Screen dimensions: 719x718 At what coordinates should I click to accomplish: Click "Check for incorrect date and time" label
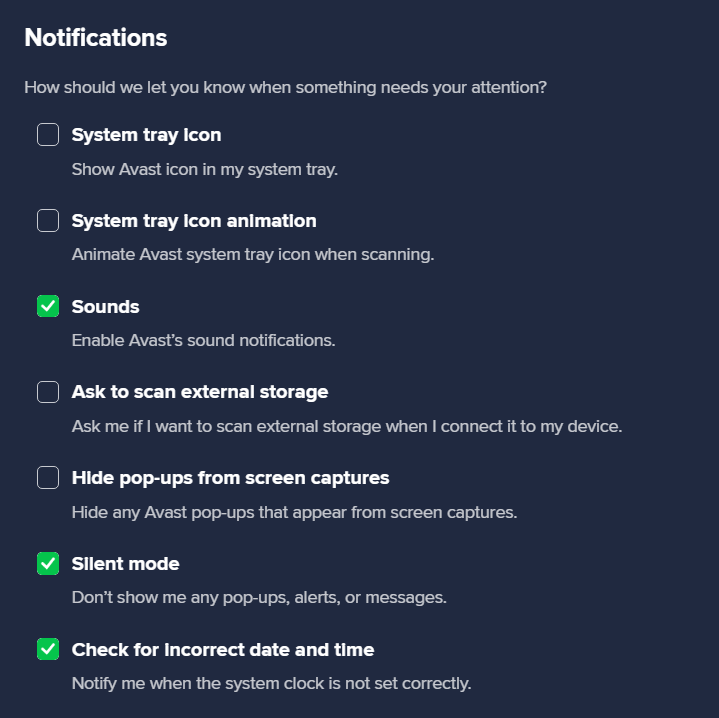click(222, 650)
